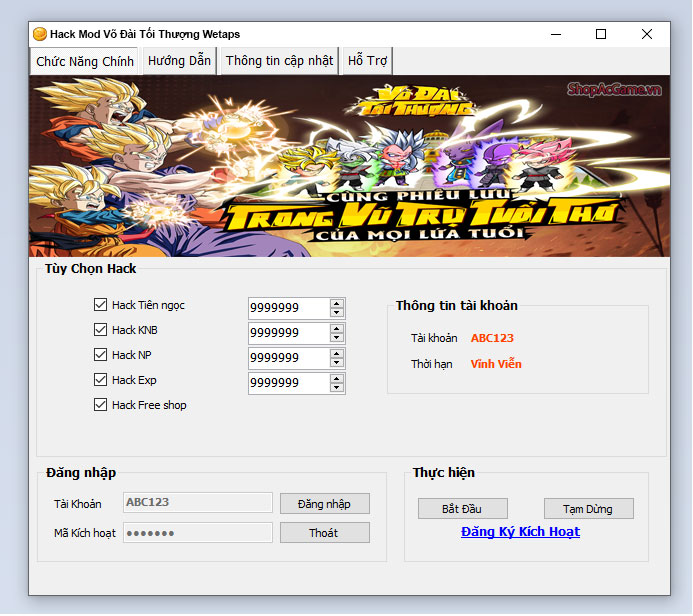Click the Đăng nhập button
Screen dimensions: 693x616
(325, 504)
